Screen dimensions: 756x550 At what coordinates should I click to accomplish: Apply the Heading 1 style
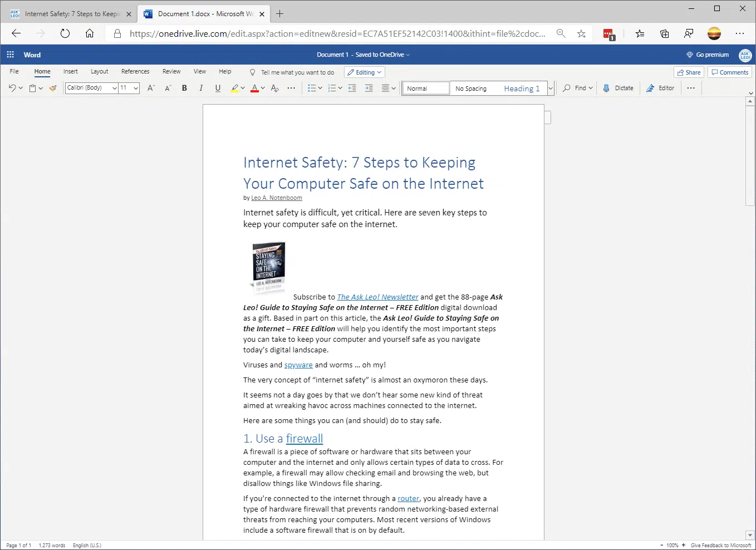(x=522, y=89)
